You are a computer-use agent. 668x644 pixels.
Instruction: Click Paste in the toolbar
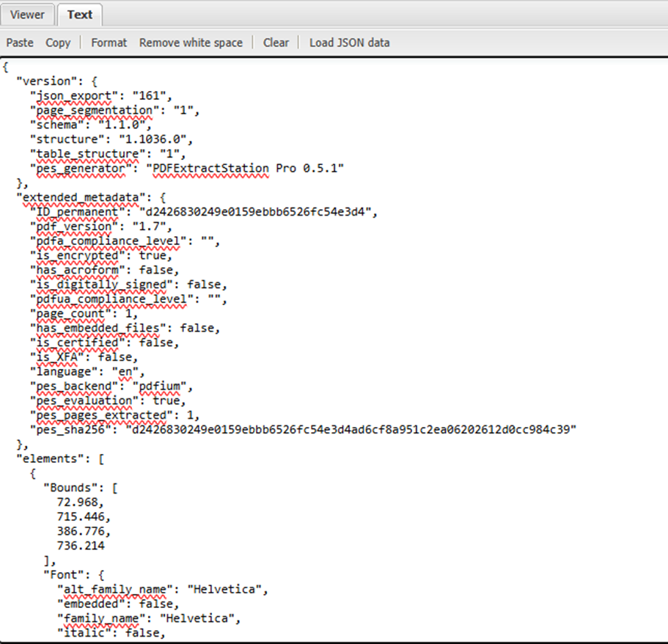point(20,43)
